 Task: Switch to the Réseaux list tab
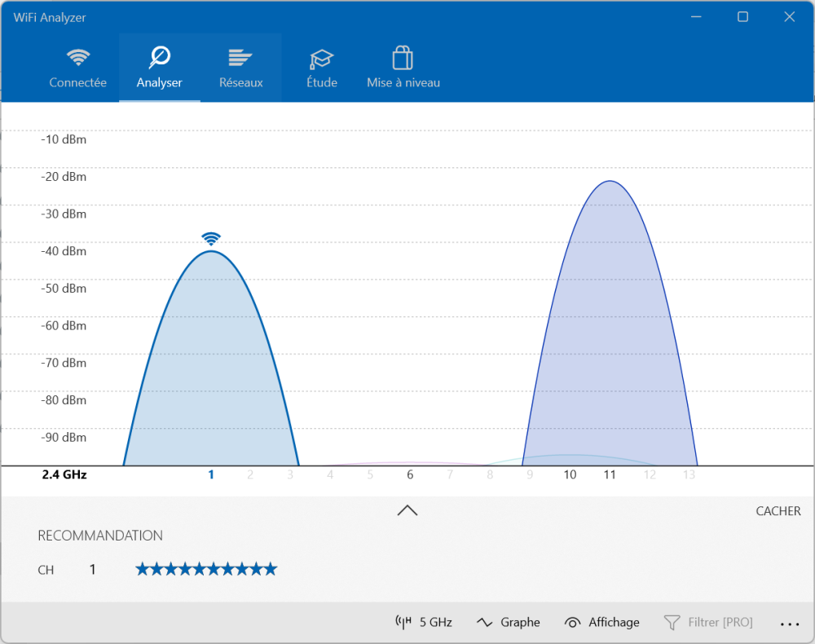coord(241,68)
